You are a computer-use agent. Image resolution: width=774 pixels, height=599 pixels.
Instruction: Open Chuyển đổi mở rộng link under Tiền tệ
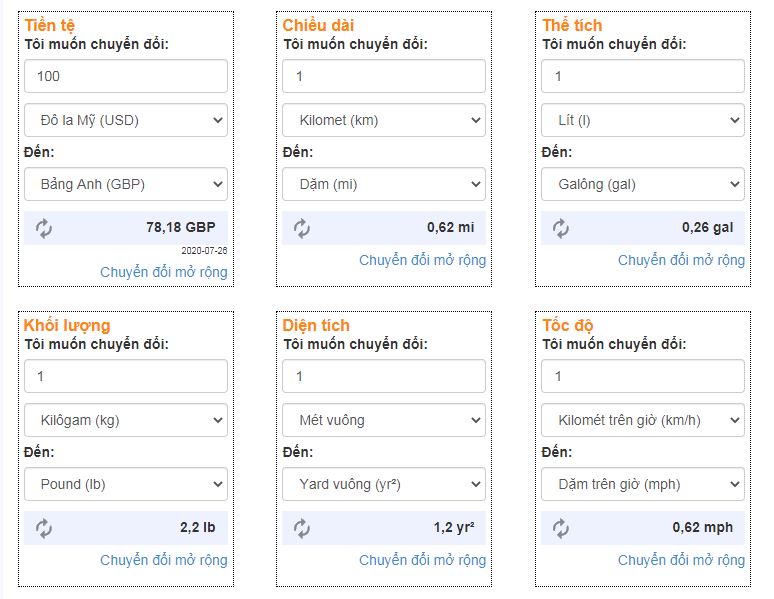coord(164,272)
